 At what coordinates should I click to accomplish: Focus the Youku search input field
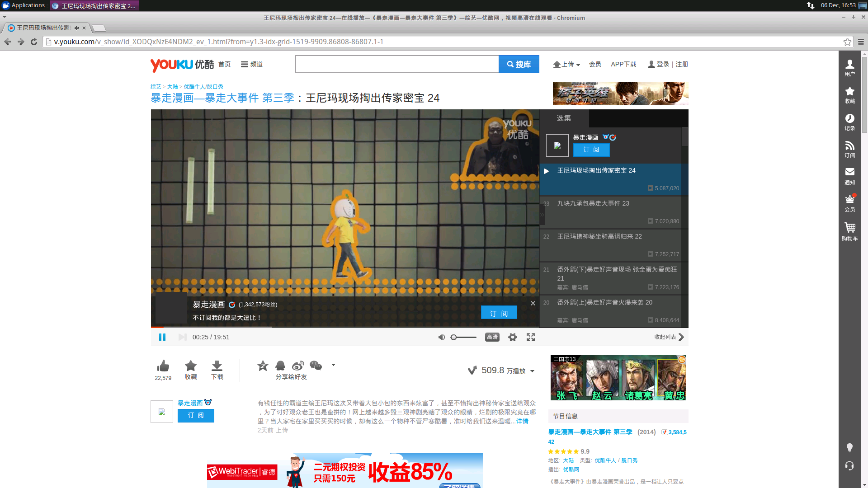pos(397,64)
